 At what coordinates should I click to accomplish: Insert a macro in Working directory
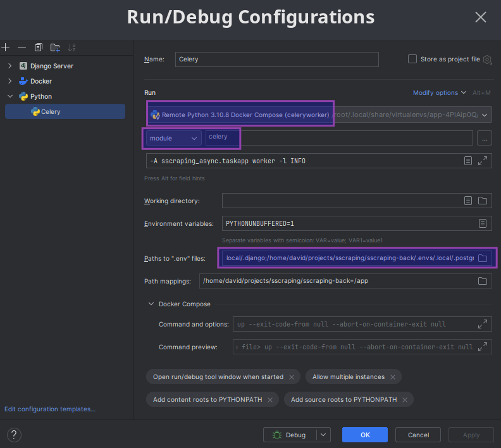click(467, 201)
